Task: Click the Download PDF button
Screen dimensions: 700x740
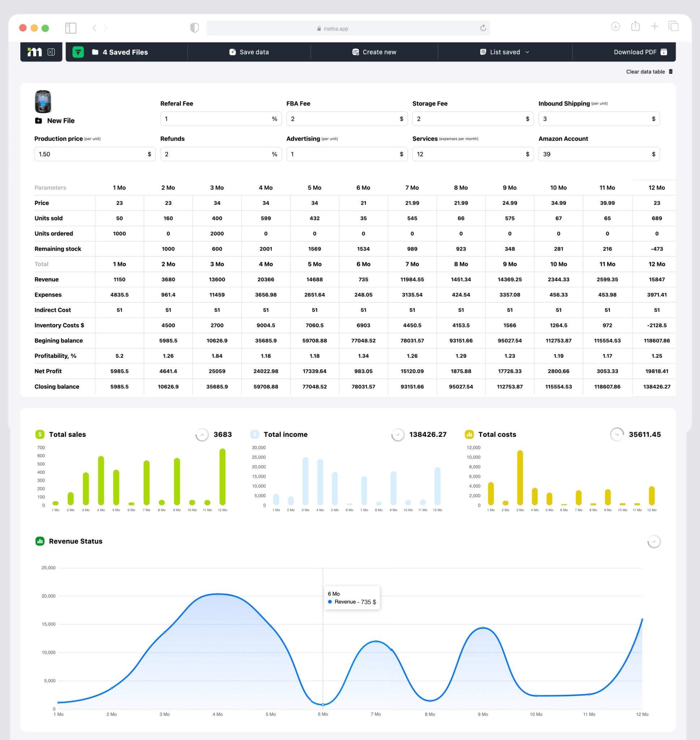Action: 639,52
